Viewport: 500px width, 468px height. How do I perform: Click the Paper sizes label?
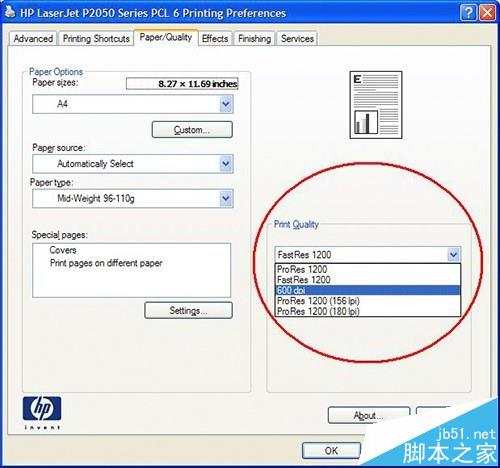(55, 82)
